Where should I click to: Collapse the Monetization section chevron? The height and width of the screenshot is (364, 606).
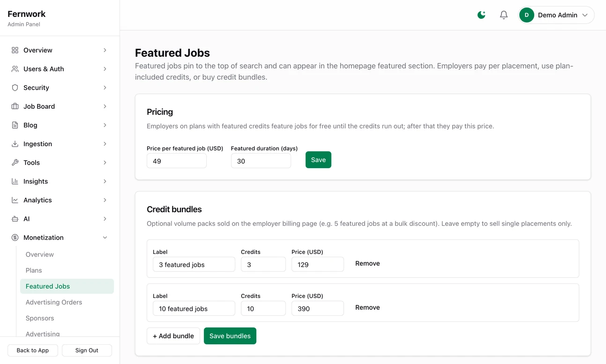point(105,238)
